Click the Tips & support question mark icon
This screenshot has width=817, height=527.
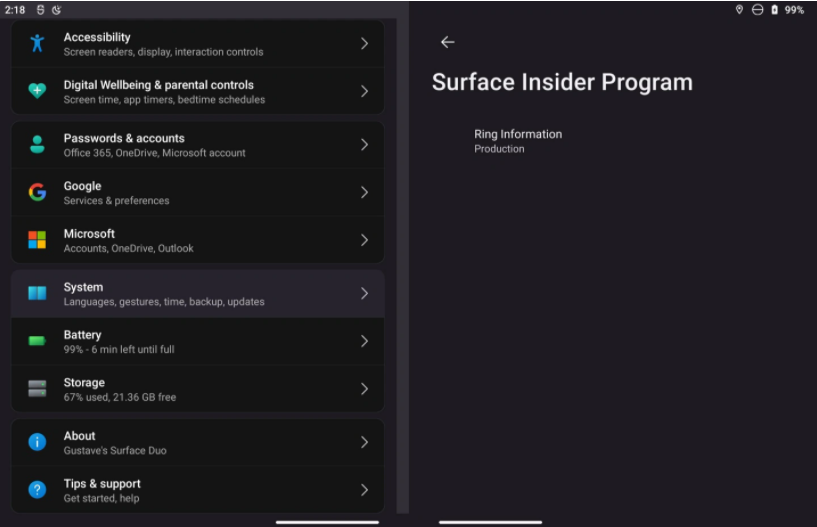[37, 489]
